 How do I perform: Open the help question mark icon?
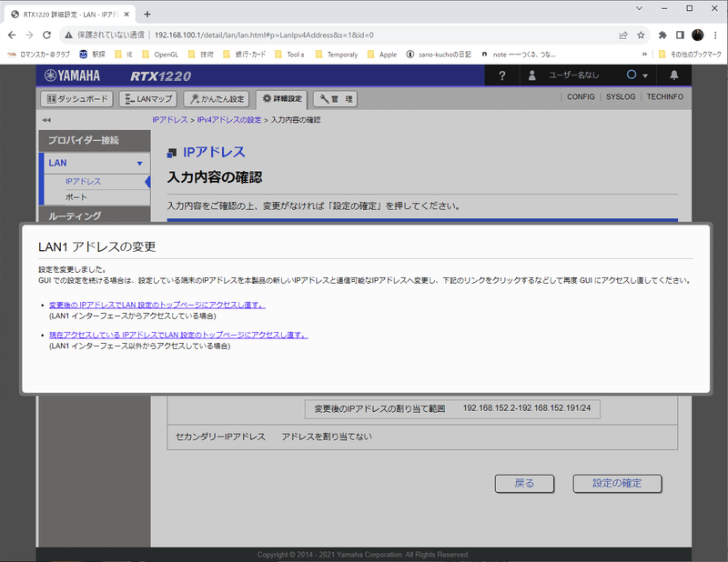pos(502,75)
